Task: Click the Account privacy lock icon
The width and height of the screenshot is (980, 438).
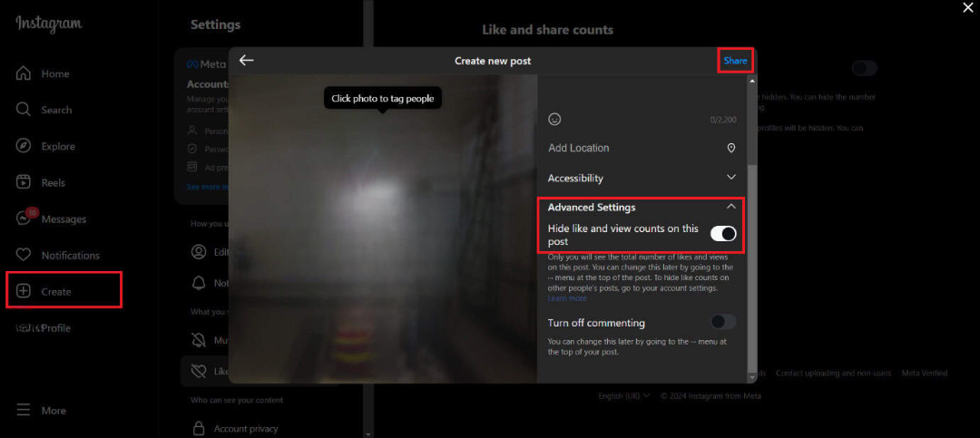Action: [199, 429]
